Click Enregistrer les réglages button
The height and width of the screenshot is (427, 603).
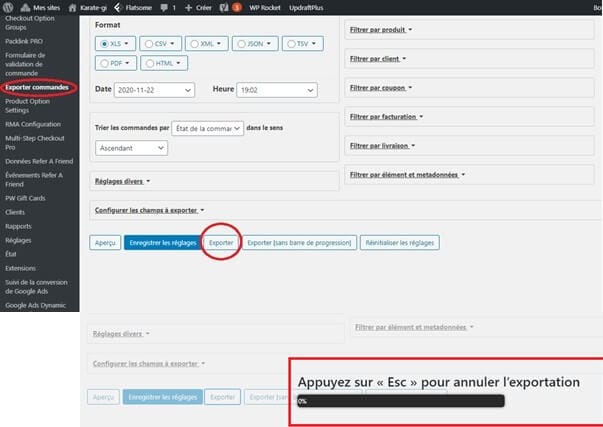pos(163,243)
